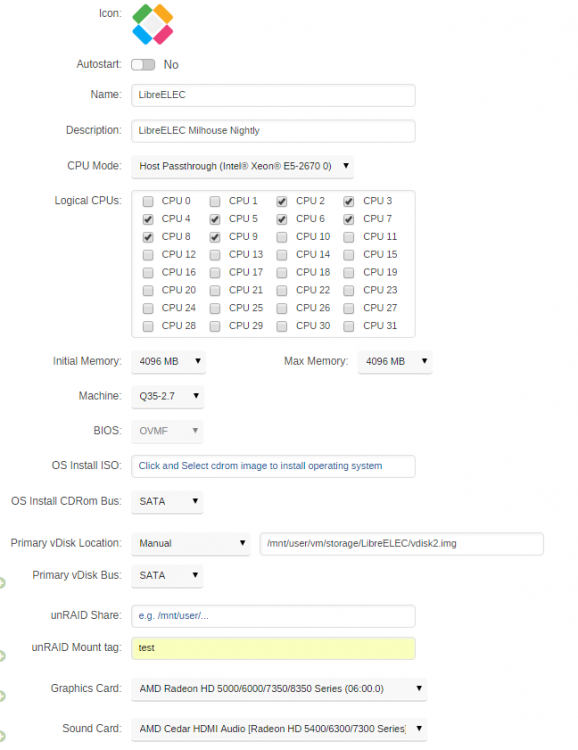Check the CPU 22 checkbox
Viewport: 578px width, 750px height.
click(282, 290)
